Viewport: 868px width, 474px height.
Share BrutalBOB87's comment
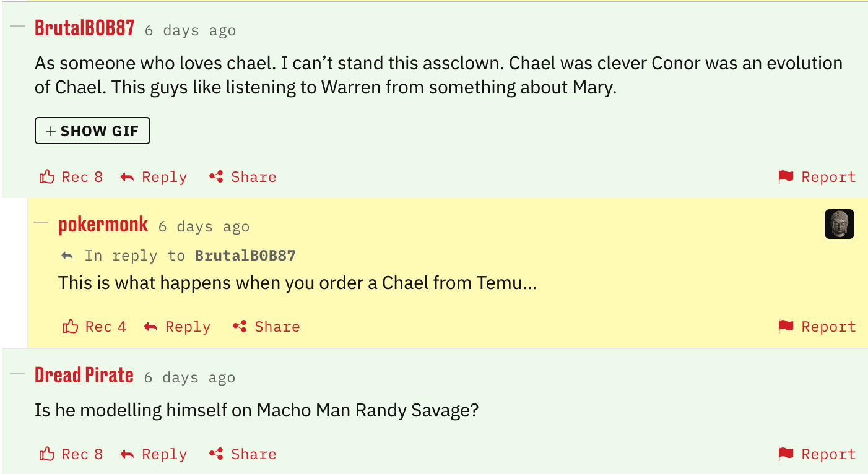[243, 177]
